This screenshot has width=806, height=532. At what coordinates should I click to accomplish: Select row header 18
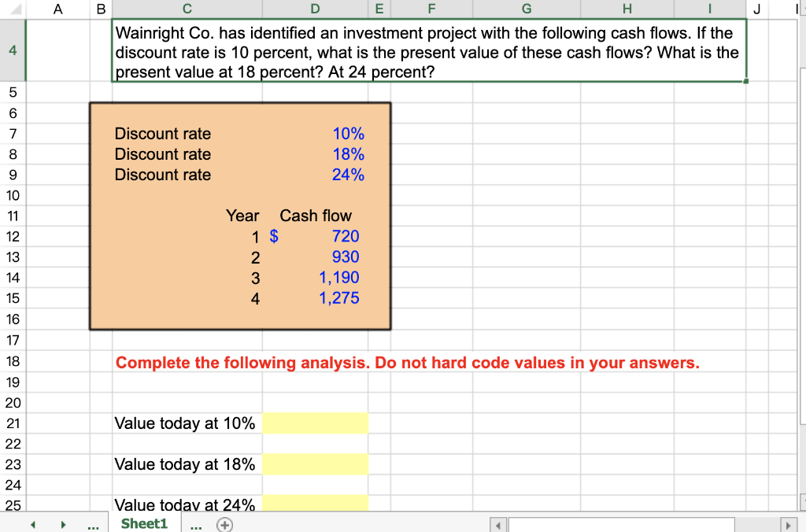tap(12, 362)
